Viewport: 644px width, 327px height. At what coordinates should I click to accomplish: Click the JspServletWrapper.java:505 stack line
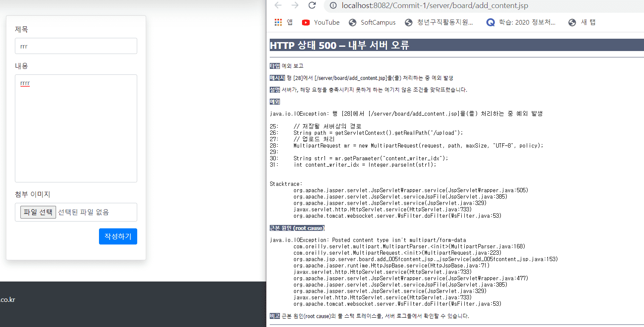pyautogui.click(x=411, y=190)
